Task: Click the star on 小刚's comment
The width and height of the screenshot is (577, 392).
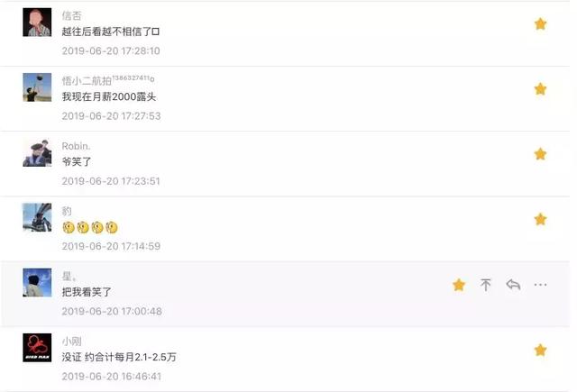Action: (x=540, y=350)
